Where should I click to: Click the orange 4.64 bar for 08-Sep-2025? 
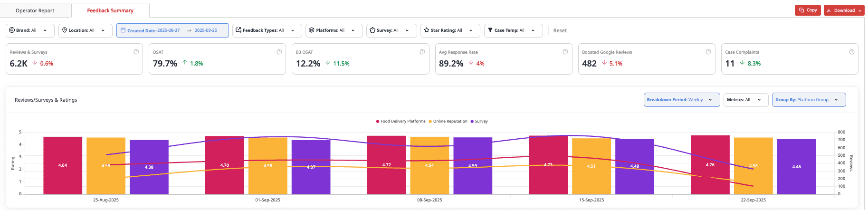pos(429,165)
